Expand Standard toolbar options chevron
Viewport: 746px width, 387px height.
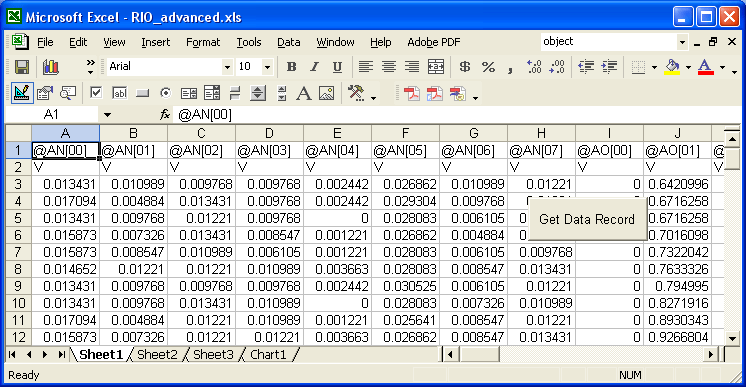(x=90, y=67)
